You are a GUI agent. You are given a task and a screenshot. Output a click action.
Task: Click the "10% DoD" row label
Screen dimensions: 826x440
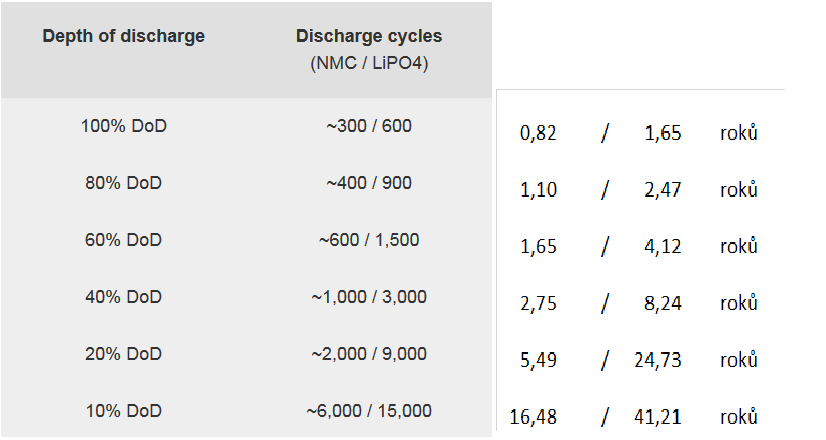(124, 411)
